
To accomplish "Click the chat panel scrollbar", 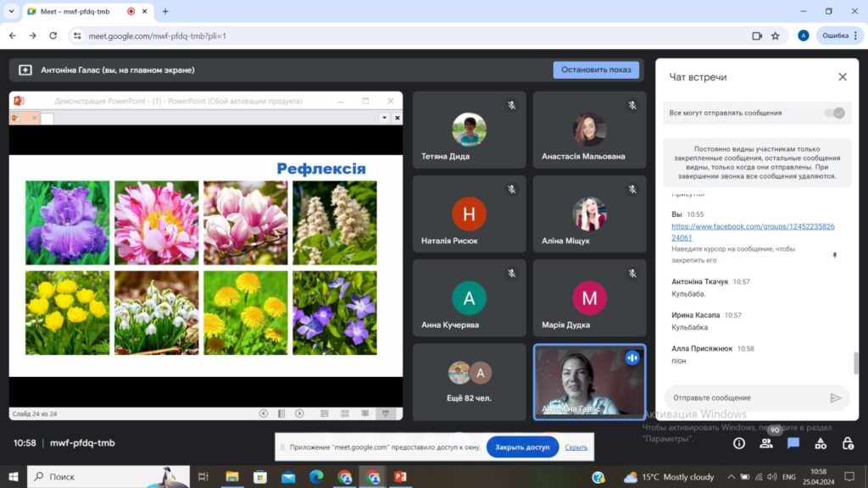I will click(x=856, y=363).
